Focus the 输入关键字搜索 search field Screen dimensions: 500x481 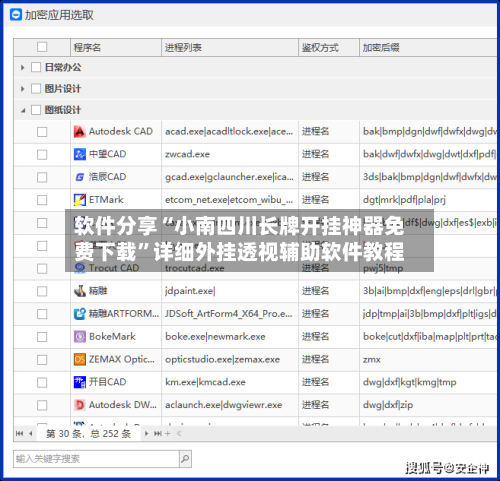[x=96, y=459]
